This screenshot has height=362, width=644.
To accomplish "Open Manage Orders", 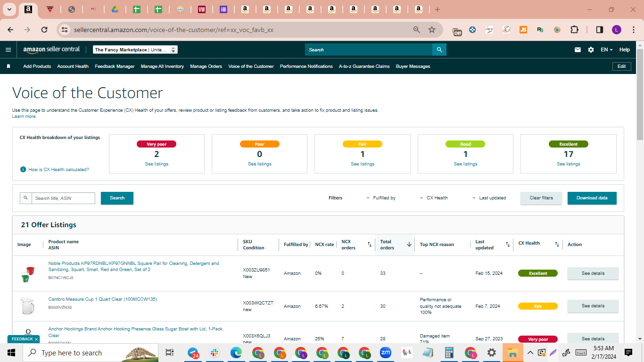I will coord(206,66).
